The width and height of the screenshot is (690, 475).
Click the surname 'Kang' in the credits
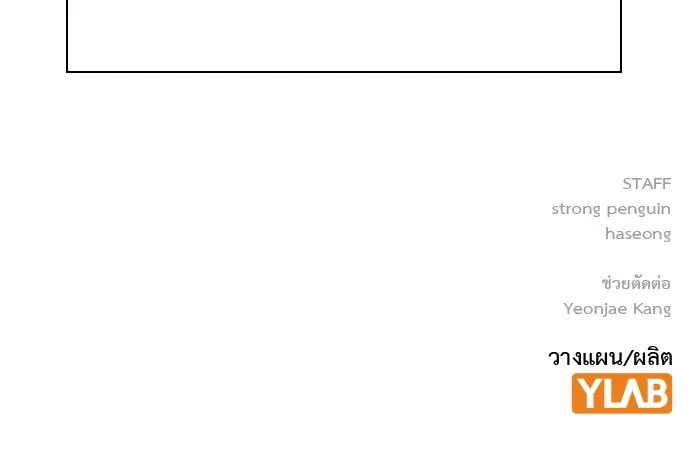coord(652,308)
